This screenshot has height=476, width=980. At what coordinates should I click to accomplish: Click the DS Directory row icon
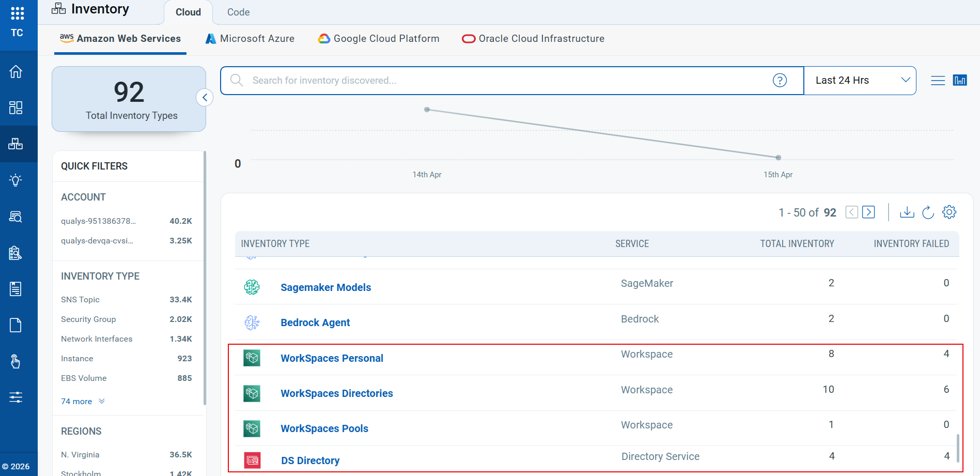click(x=252, y=460)
